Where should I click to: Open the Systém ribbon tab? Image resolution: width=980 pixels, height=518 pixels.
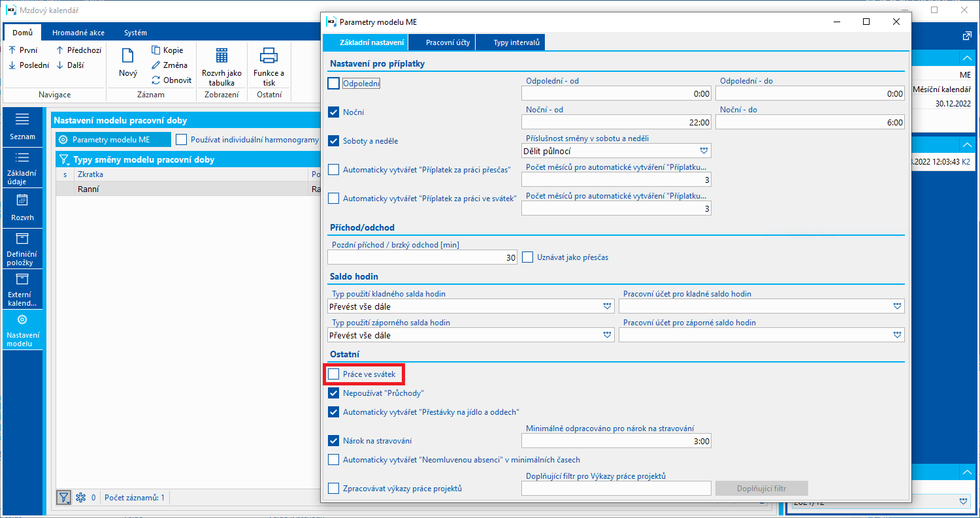click(x=135, y=33)
